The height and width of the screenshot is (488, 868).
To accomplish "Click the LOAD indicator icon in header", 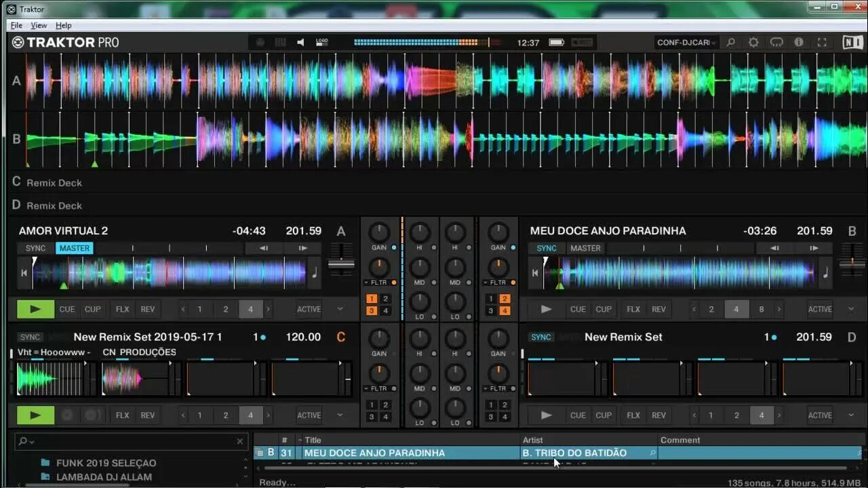I will [x=322, y=42].
